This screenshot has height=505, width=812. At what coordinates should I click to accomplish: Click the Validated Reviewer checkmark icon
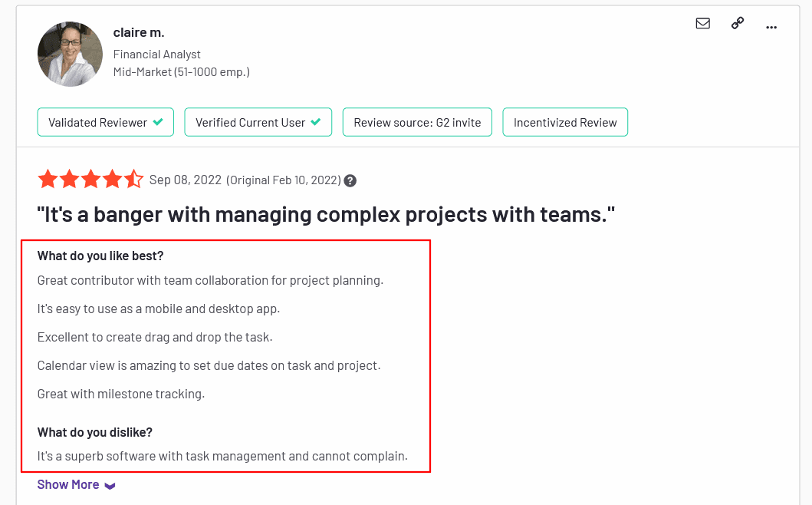pos(158,122)
